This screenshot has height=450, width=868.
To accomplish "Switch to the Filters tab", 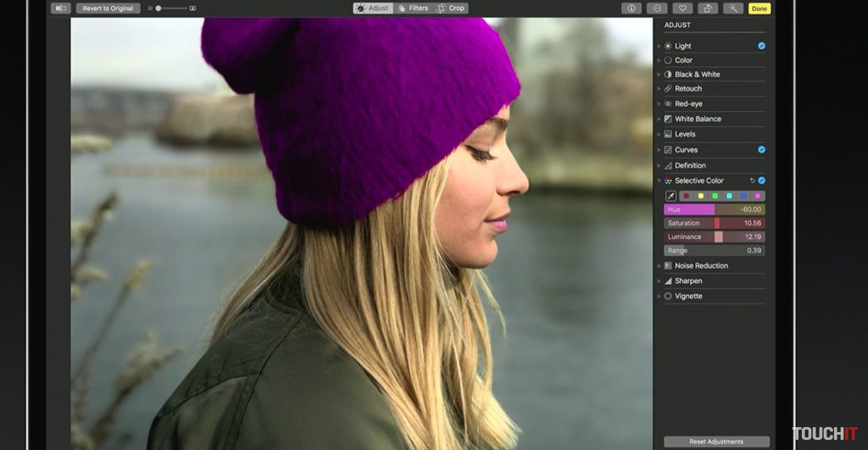I will tap(412, 8).
